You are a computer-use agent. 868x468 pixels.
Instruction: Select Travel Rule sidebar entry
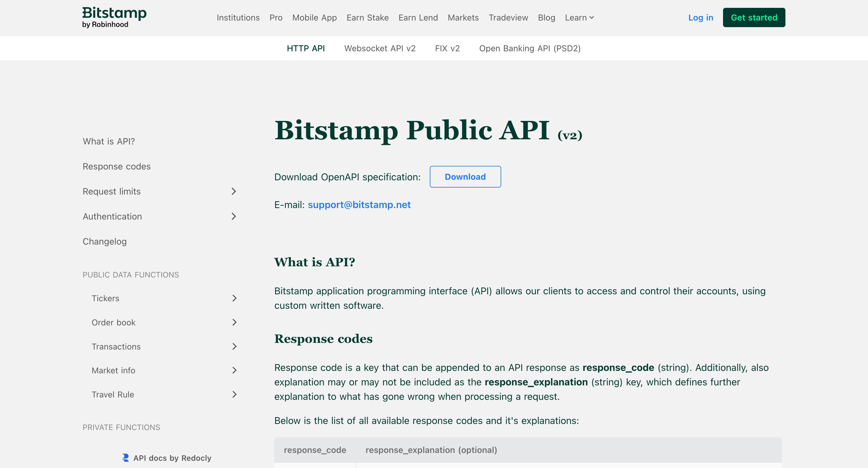[113, 394]
